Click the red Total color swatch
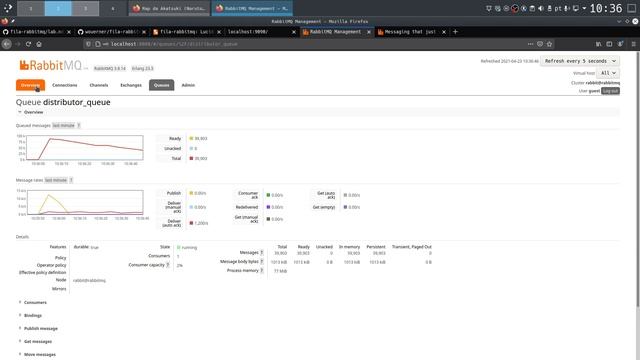This screenshot has height=360, width=640. 191,158
